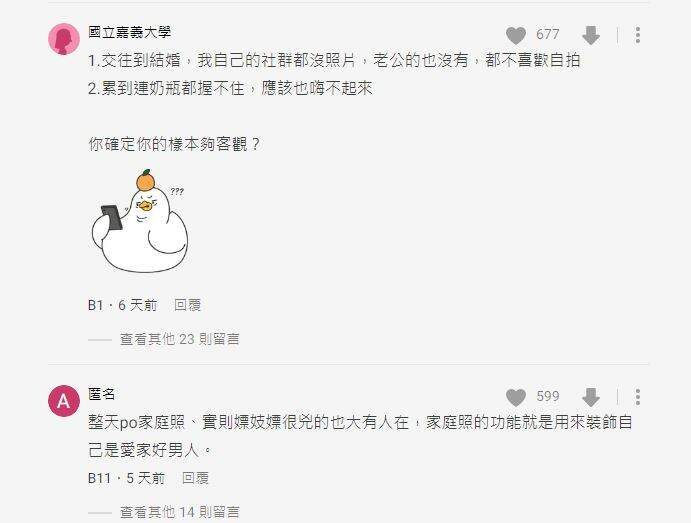Click the B11 floor number label
The image size is (691, 523).
click(x=99, y=478)
